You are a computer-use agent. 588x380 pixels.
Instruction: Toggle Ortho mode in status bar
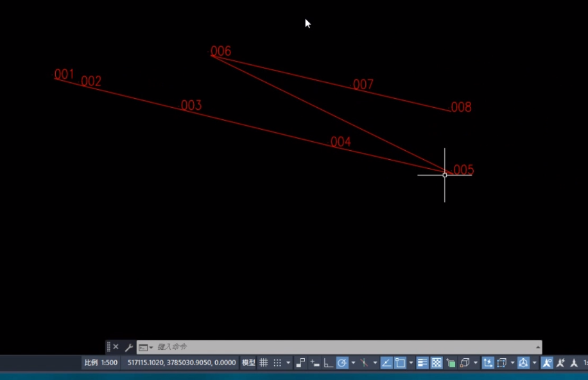[328, 363]
